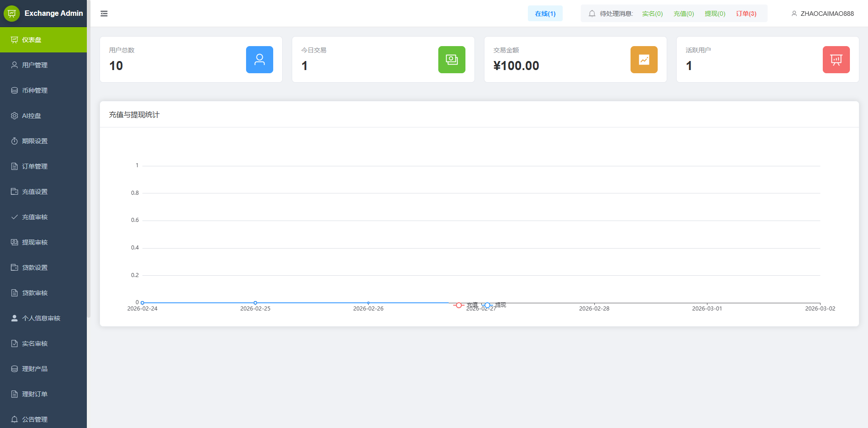Open the ZHAOCAIMAO888 user account menu
The image size is (868, 428).
coord(822,14)
